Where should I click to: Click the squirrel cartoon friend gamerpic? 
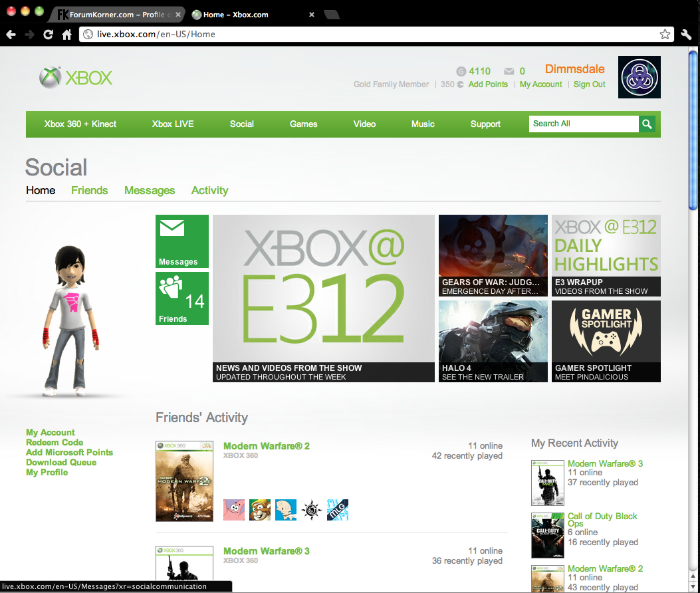point(260,510)
